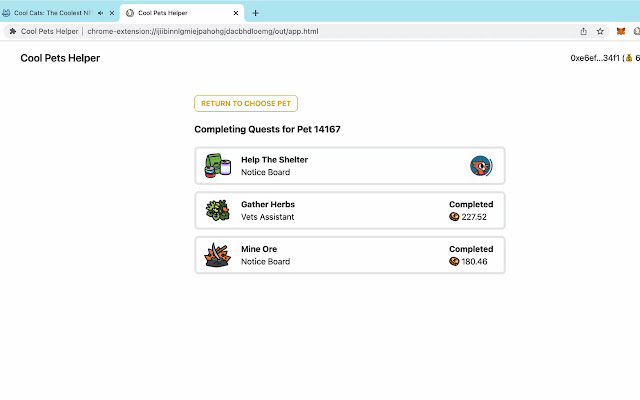Image resolution: width=640 pixels, height=400 pixels.
Task: Open a new browser tab
Action: click(x=256, y=13)
